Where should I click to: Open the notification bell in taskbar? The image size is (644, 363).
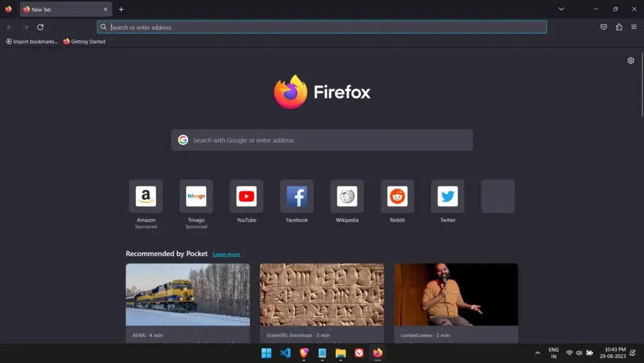632,353
